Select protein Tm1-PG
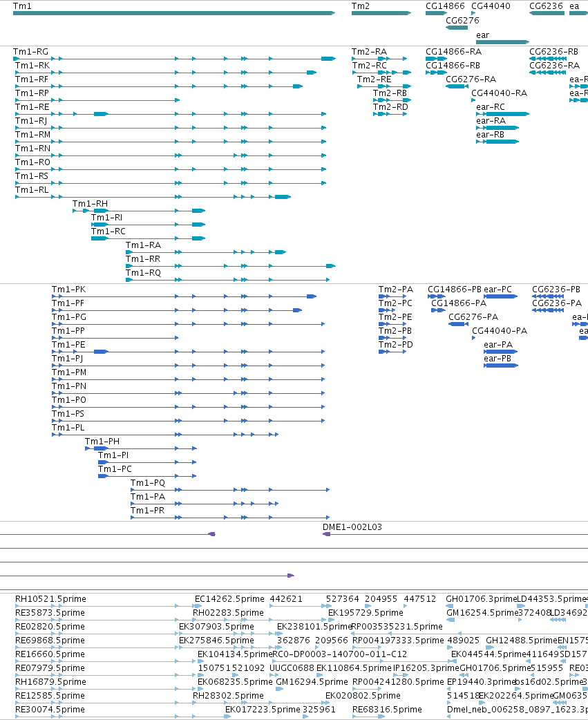The image size is (588, 720). coord(188,324)
